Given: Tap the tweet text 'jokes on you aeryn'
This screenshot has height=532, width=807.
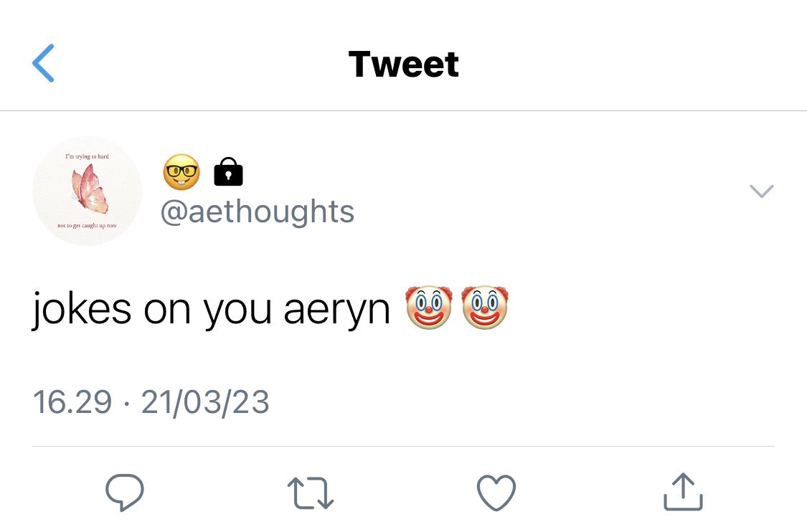Looking at the screenshot, I should [211, 310].
